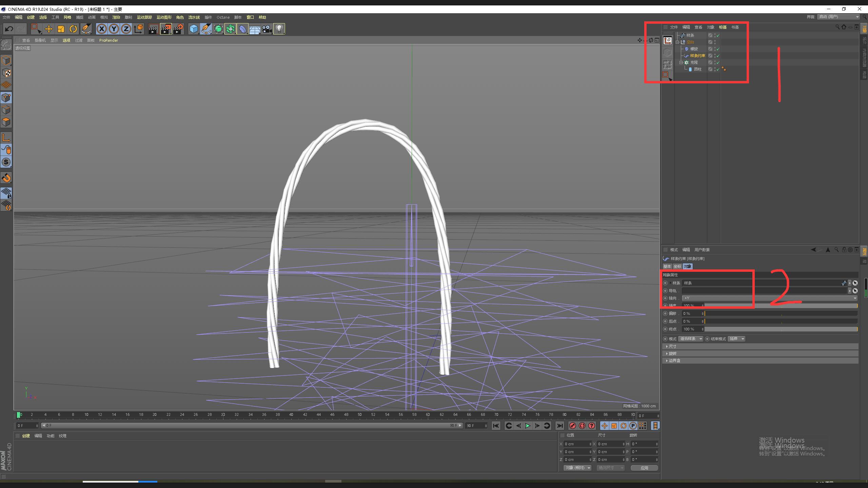
Task: Select the Move tool in toolbar
Action: pyautogui.click(x=48, y=29)
